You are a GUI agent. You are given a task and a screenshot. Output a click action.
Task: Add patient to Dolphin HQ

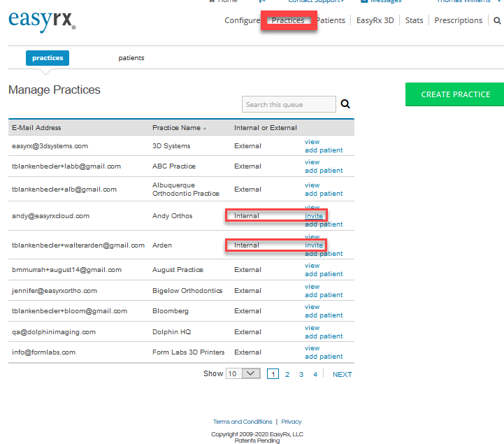324,336
